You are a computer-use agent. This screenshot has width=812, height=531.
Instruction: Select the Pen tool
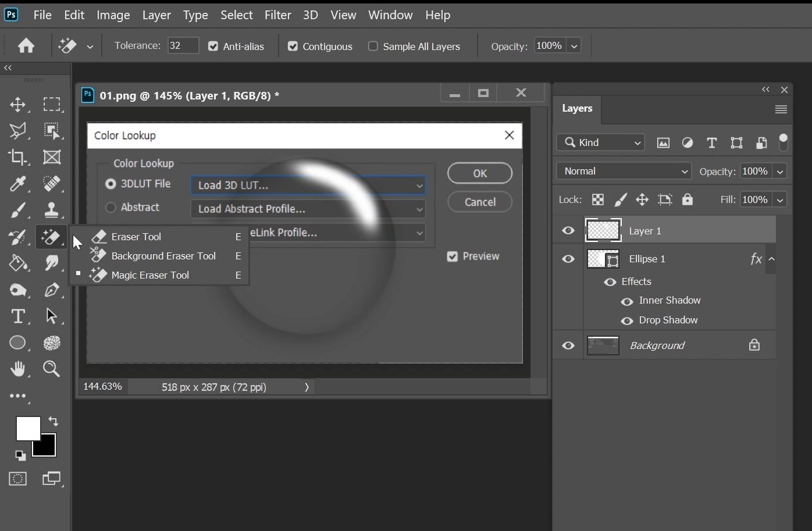pyautogui.click(x=52, y=290)
